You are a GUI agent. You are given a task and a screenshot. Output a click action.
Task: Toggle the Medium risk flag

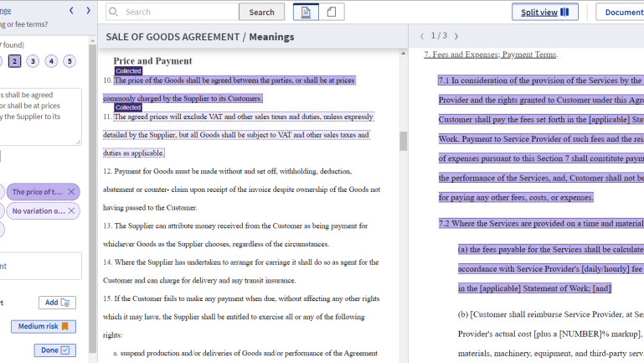pos(44,326)
